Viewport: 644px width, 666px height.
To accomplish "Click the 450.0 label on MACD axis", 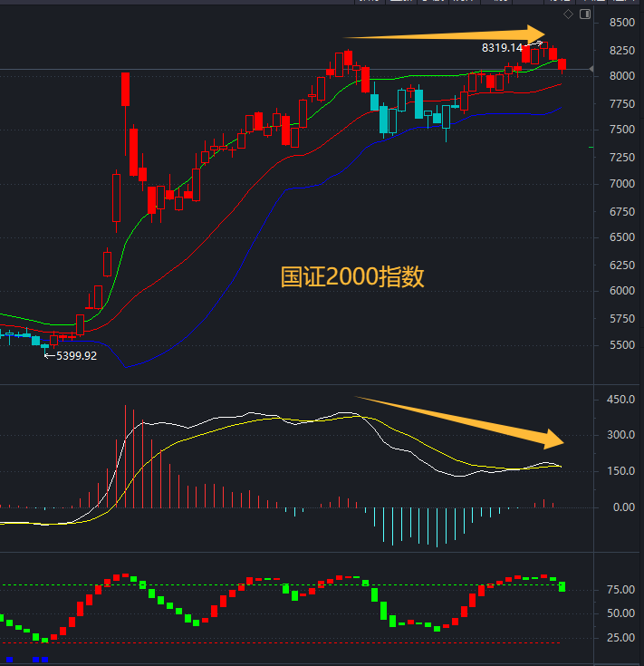I will pyautogui.click(x=620, y=399).
